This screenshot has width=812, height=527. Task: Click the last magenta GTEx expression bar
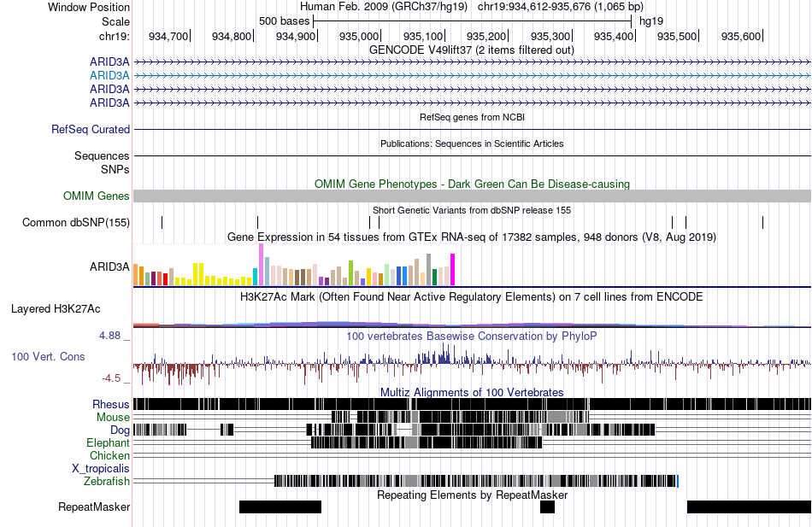(x=453, y=269)
